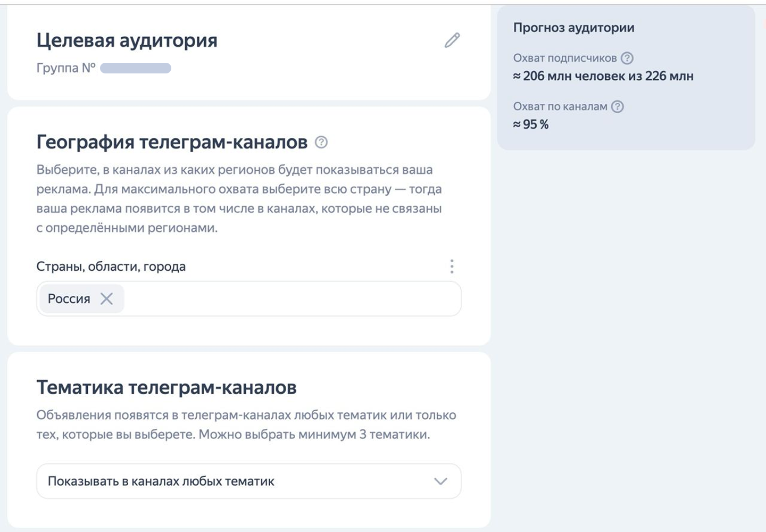Image resolution: width=766 pixels, height=532 pixels.
Task: Click the Охват подписчиков label
Action: [x=565, y=58]
